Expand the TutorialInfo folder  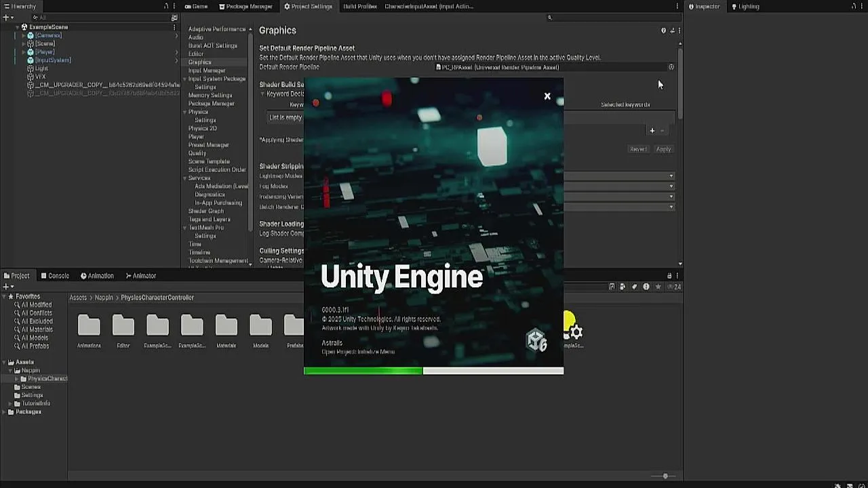10,403
